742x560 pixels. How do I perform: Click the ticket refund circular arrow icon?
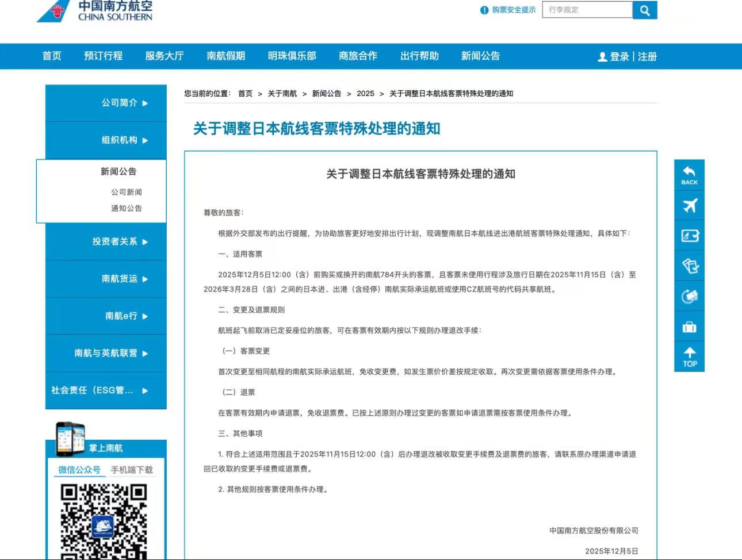(689, 297)
